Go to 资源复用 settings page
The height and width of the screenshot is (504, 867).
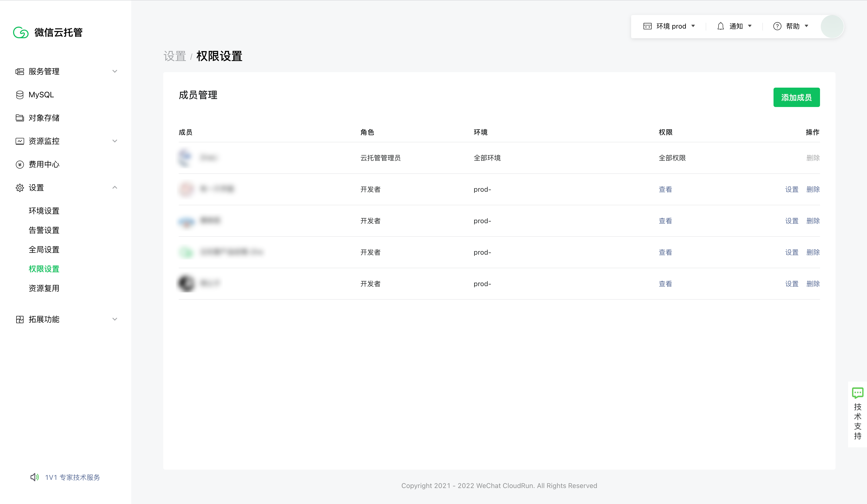click(x=44, y=288)
